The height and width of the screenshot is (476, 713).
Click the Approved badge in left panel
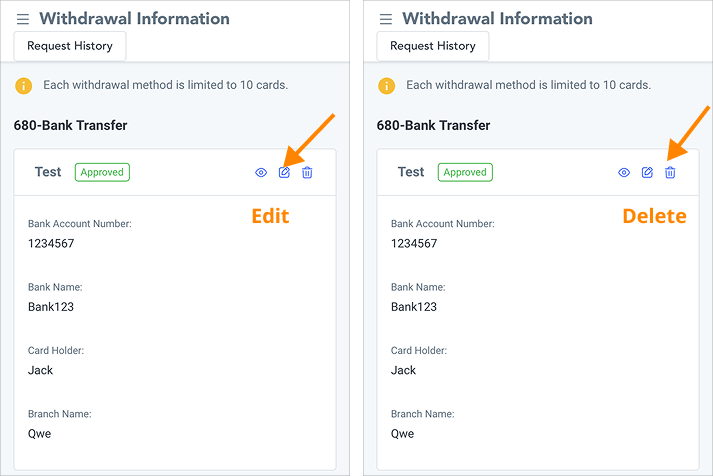pos(102,172)
